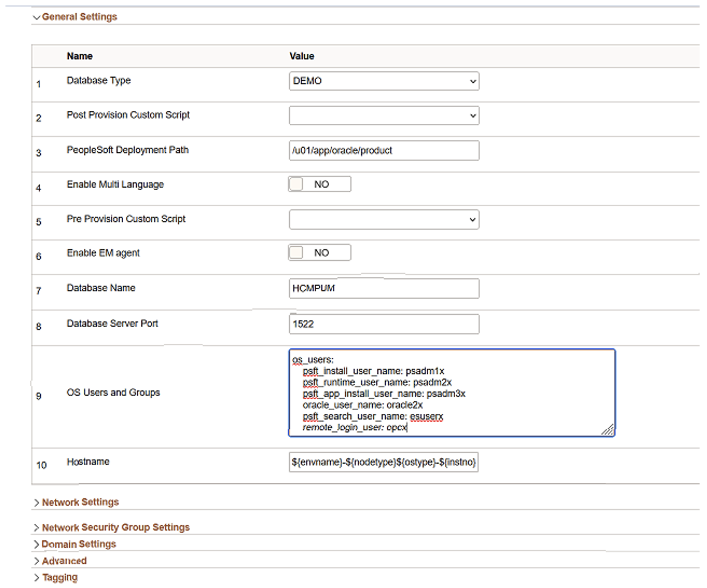This screenshot has width=707, height=588.
Task: Click the Value column header
Action: tap(301, 56)
